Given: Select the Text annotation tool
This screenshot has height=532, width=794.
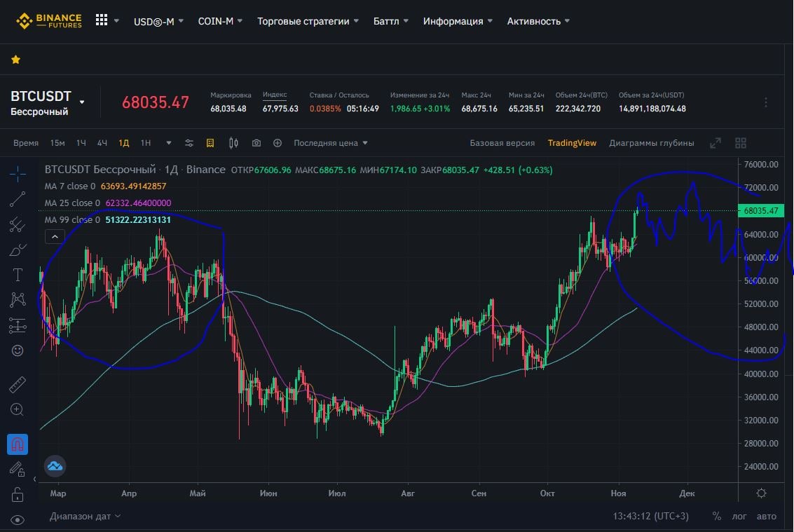Looking at the screenshot, I should [18, 275].
